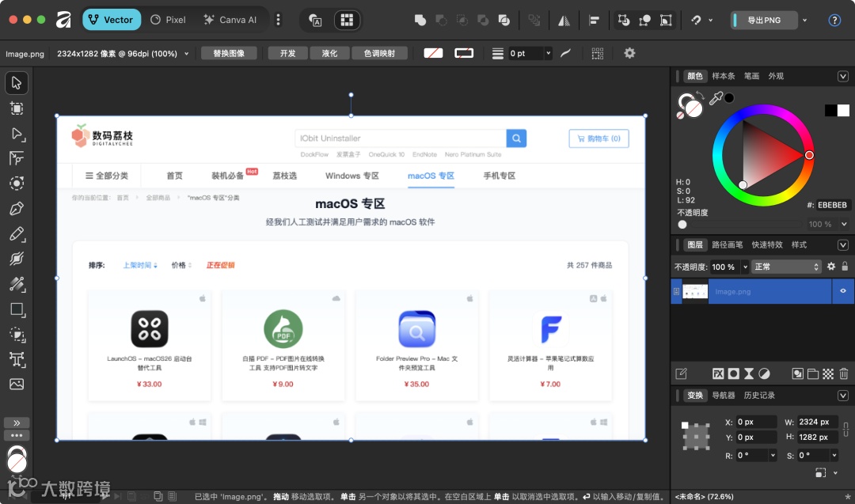The width and height of the screenshot is (855, 504).
Task: Open the 历史记录 history tab
Action: [x=759, y=395]
